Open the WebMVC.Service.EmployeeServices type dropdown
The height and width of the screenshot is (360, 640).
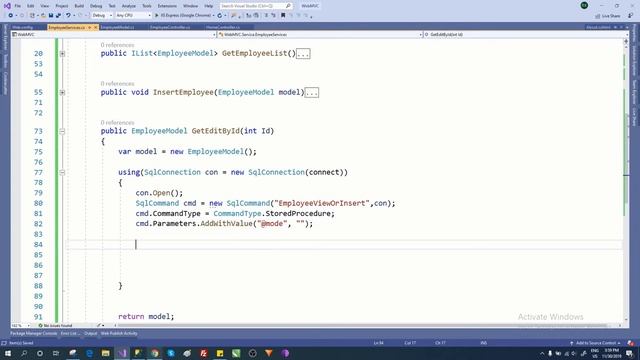click(x=320, y=35)
